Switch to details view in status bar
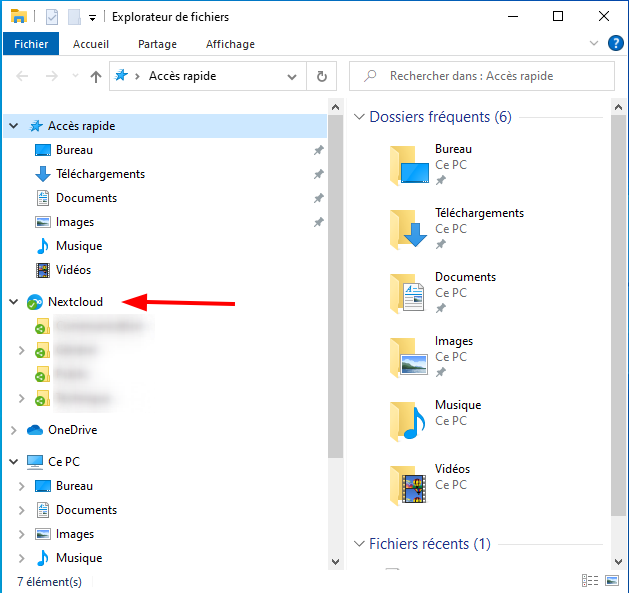 click(x=590, y=581)
